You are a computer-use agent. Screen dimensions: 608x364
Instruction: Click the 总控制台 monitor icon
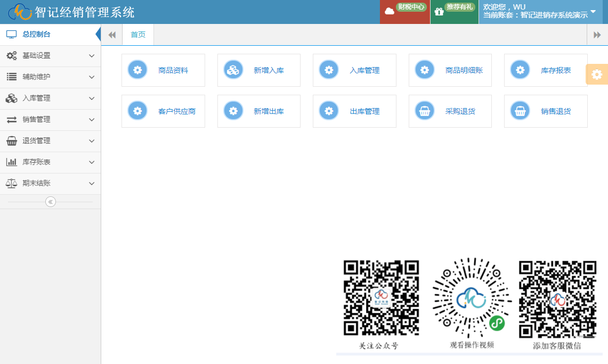click(12, 35)
